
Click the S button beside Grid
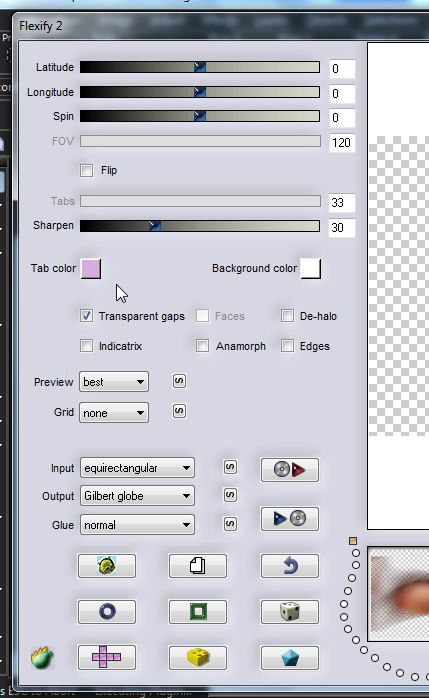[x=179, y=411]
